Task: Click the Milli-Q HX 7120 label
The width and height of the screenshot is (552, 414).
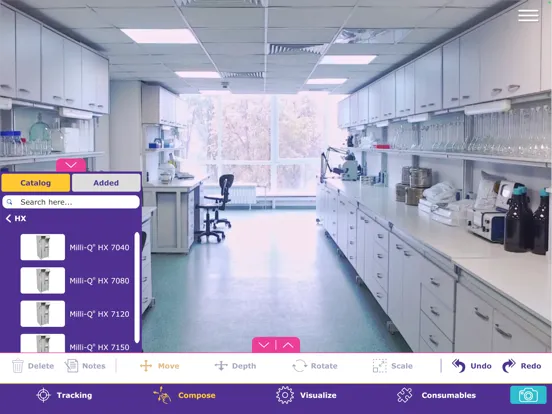Action: [99, 314]
